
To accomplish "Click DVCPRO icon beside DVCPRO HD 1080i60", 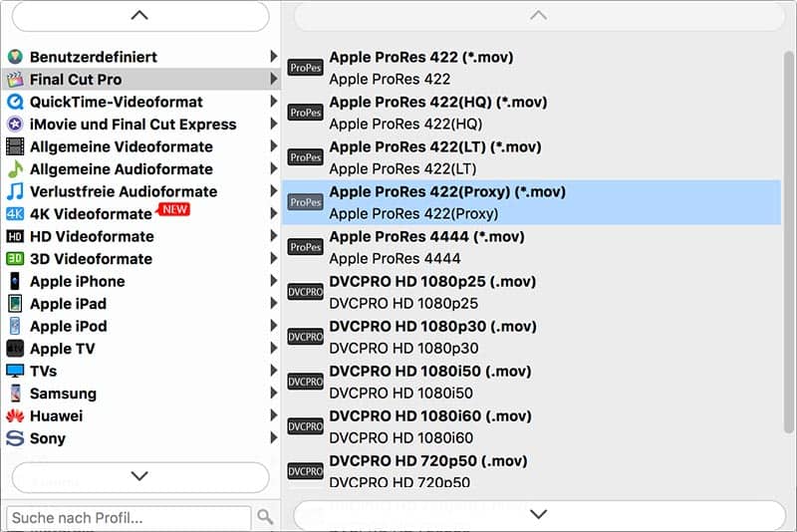I will [x=305, y=426].
